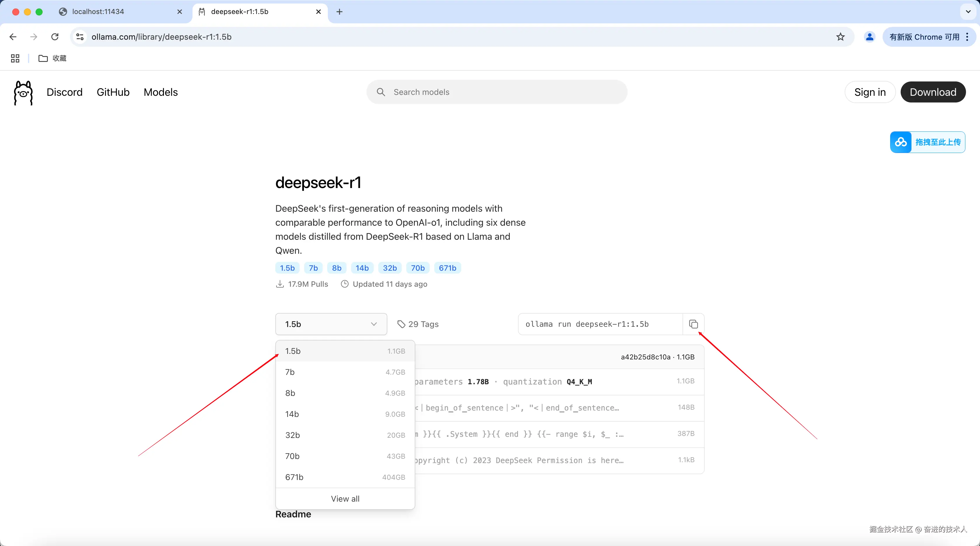Image resolution: width=980 pixels, height=546 pixels.
Task: Open the tab search chevron
Action: pos(968,12)
